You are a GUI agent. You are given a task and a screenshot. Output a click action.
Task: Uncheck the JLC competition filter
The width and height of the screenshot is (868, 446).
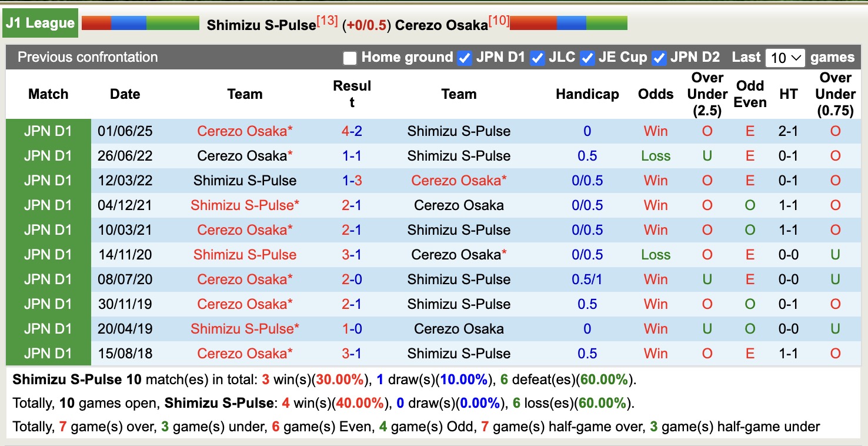click(x=537, y=58)
